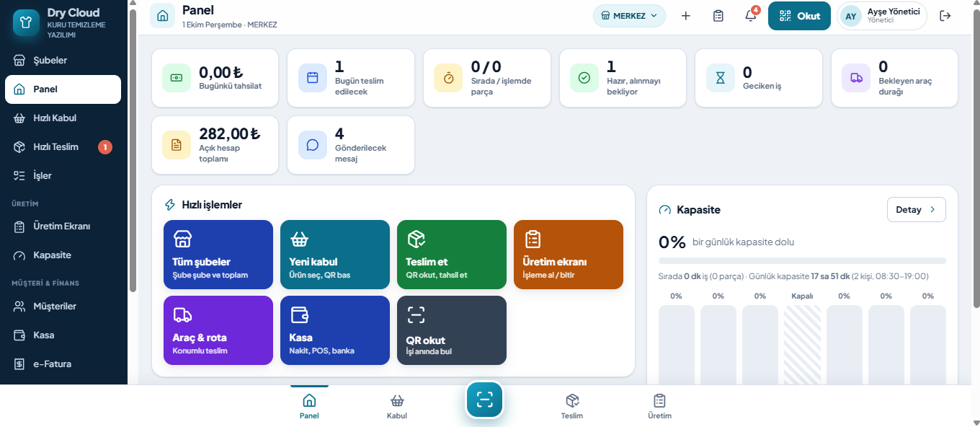Click the document icon on Açık hesap toplamı

tap(177, 145)
